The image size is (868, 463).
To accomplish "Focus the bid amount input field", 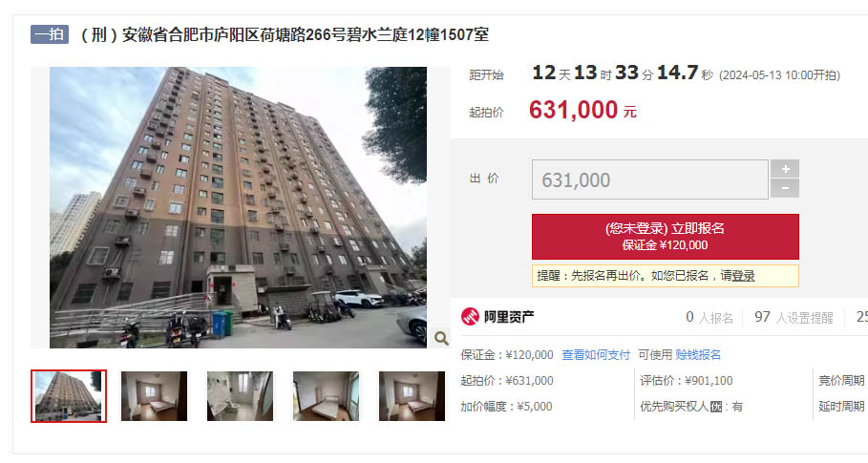I will pos(650,179).
